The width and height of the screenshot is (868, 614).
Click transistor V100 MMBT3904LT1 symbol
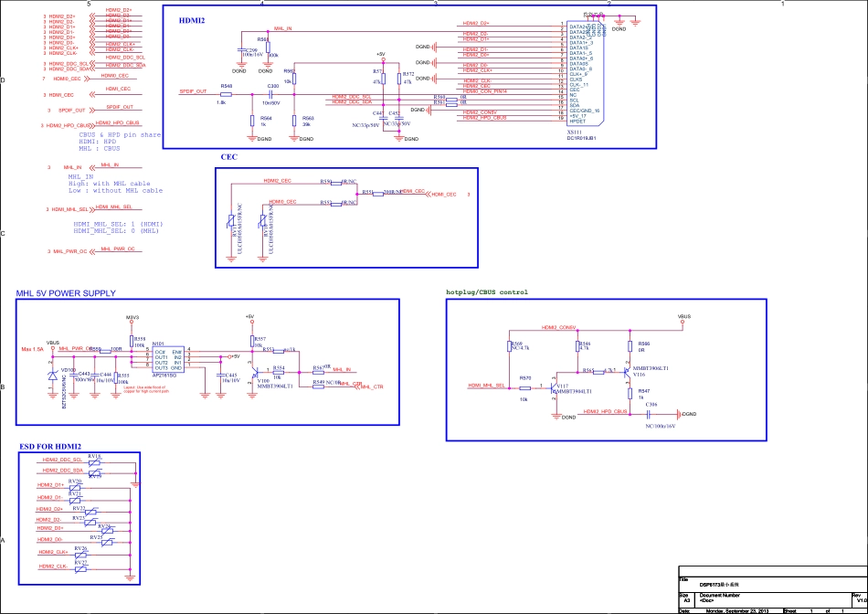pyautogui.click(x=255, y=372)
